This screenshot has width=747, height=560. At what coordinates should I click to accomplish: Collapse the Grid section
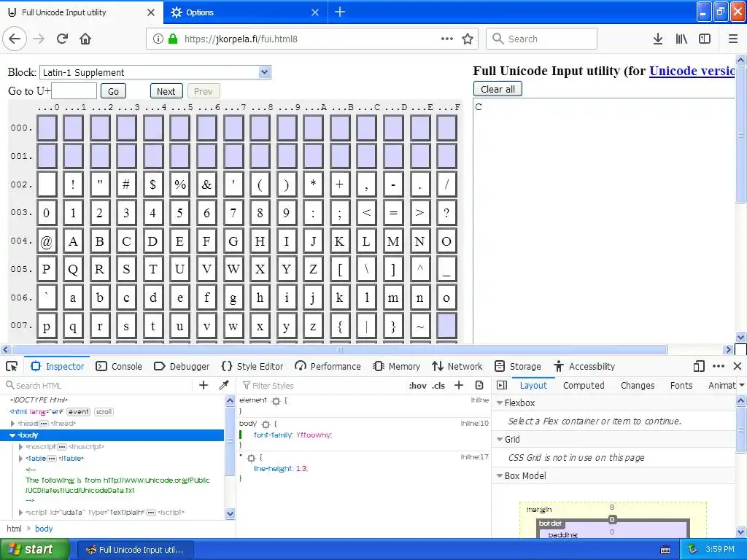500,439
